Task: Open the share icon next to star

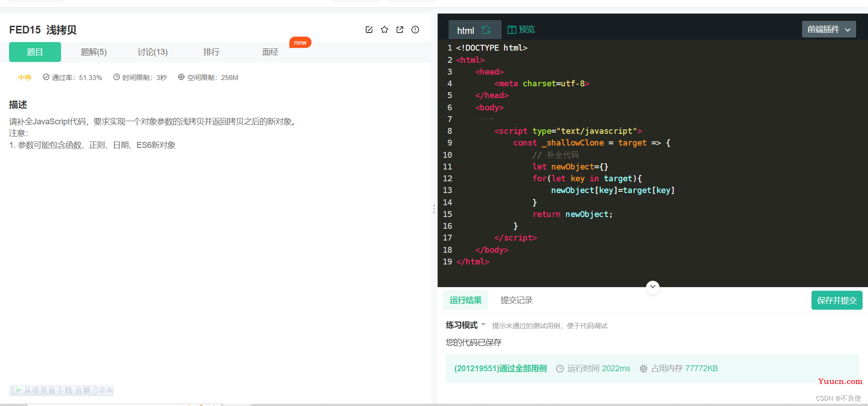Action: coord(400,30)
